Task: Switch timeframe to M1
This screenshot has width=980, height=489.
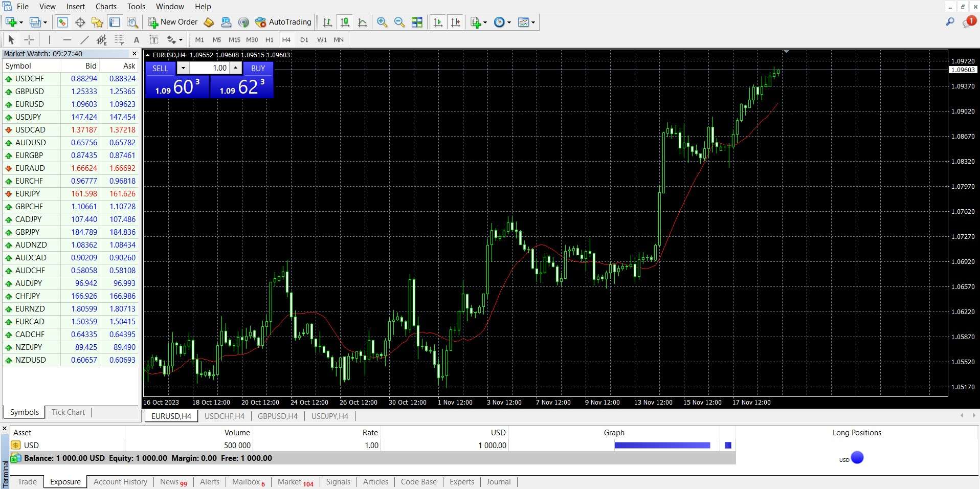Action: pos(199,39)
